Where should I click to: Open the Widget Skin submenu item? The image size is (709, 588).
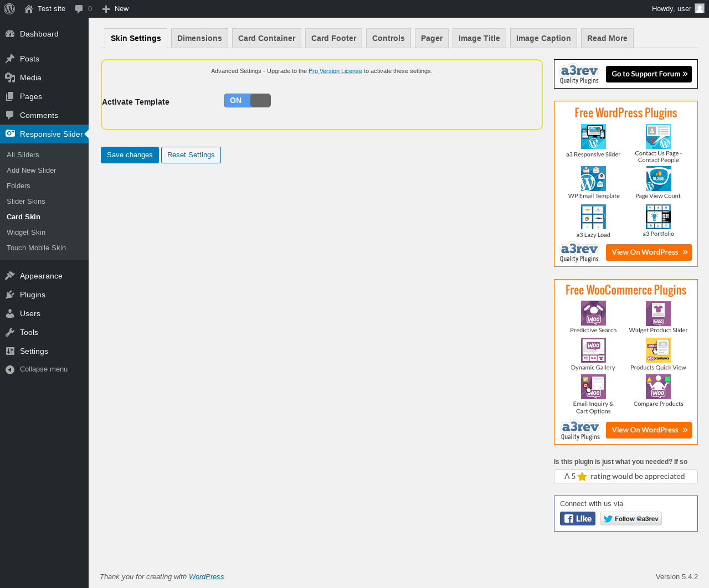[26, 232]
